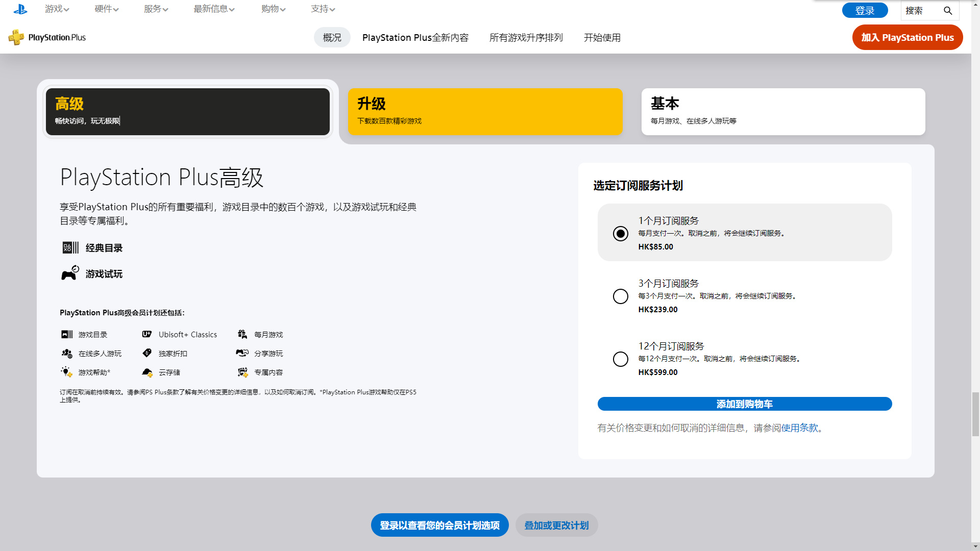
Task: Switch to 所有游戏升序排列 tab
Action: tap(526, 38)
